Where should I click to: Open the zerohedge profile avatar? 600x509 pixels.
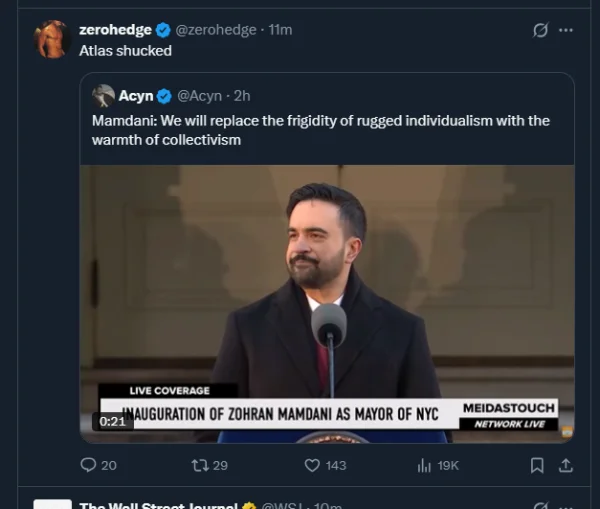[x=52, y=39]
